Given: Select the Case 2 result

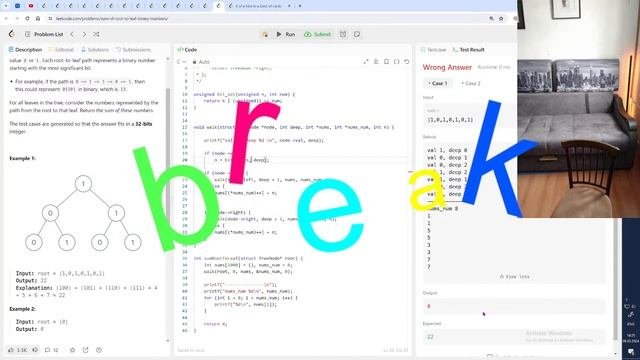Looking at the screenshot, I should click(471, 83).
